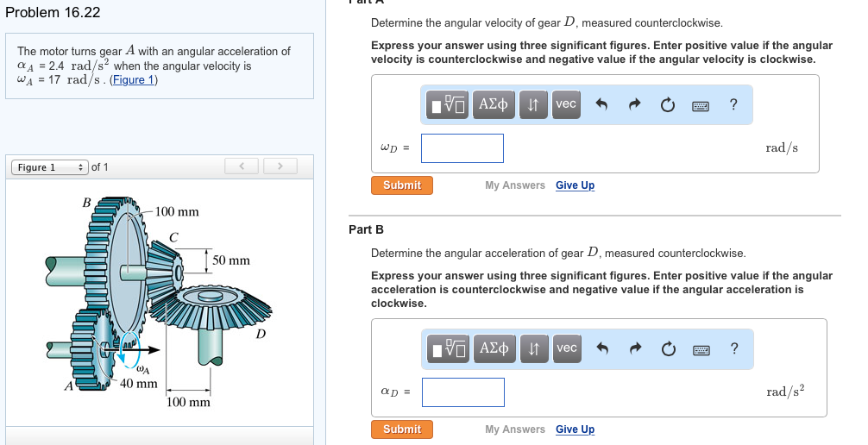The image size is (868, 445).
Task: Click Give Up link for Part A
Action: coord(575,185)
